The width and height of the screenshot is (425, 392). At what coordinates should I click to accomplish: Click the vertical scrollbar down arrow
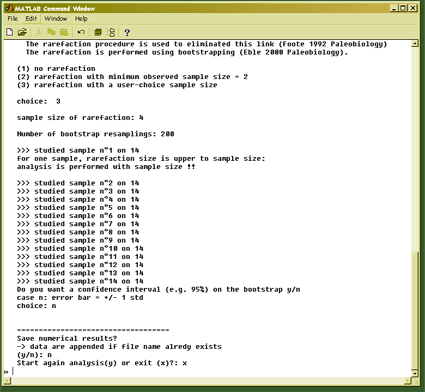click(415, 373)
